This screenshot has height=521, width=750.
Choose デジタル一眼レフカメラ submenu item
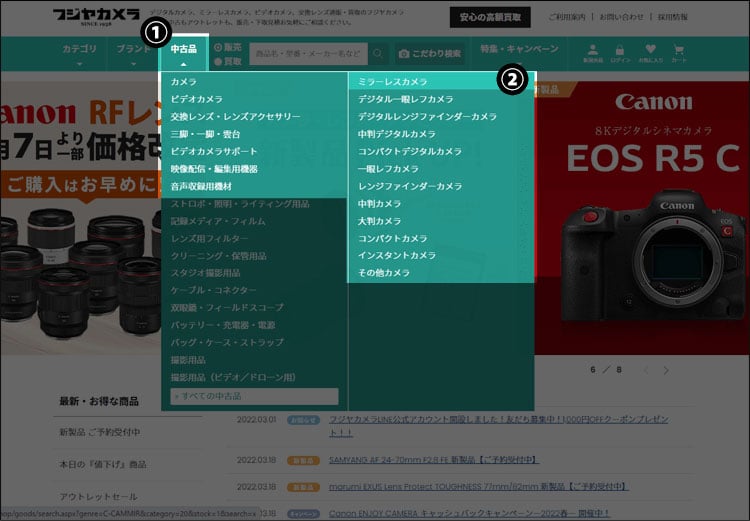click(x=405, y=99)
